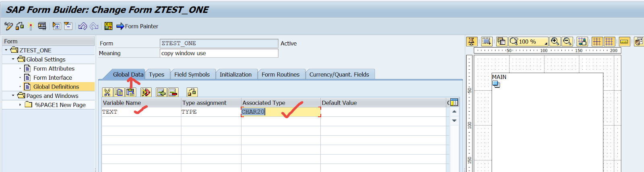Viewport: 644px width, 172px height.
Task: Click the Undo arrow icon
Action: coord(83,26)
